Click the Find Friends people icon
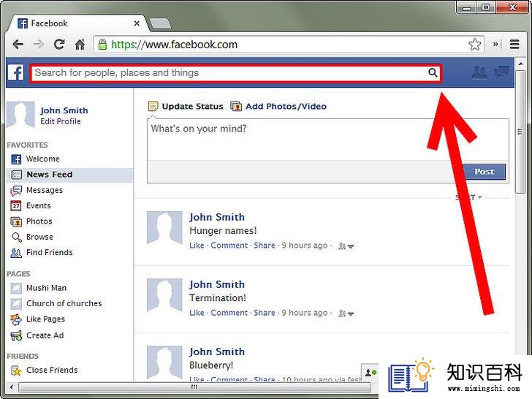Viewport: 532px width, 399px height. [x=16, y=253]
